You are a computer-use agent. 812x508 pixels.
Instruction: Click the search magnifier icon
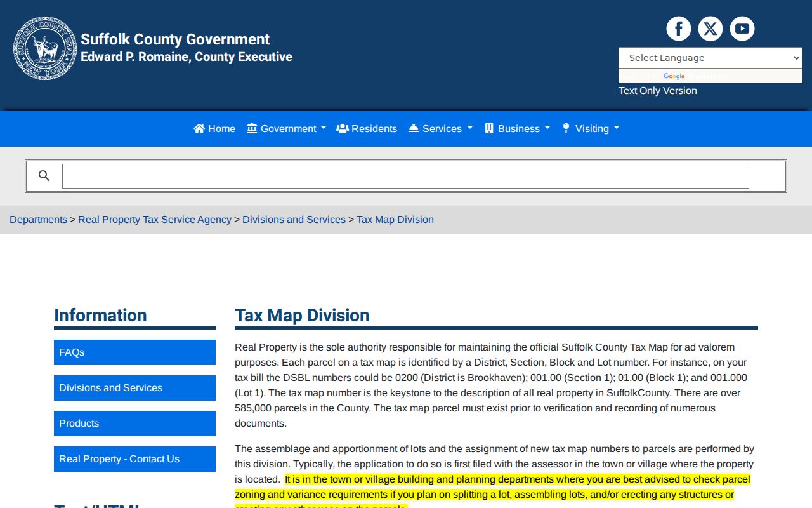tap(44, 176)
